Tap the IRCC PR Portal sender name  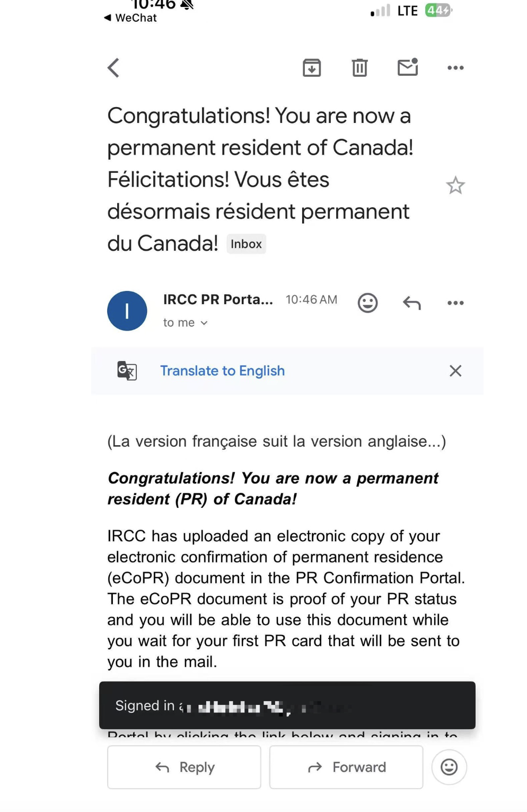coord(218,299)
